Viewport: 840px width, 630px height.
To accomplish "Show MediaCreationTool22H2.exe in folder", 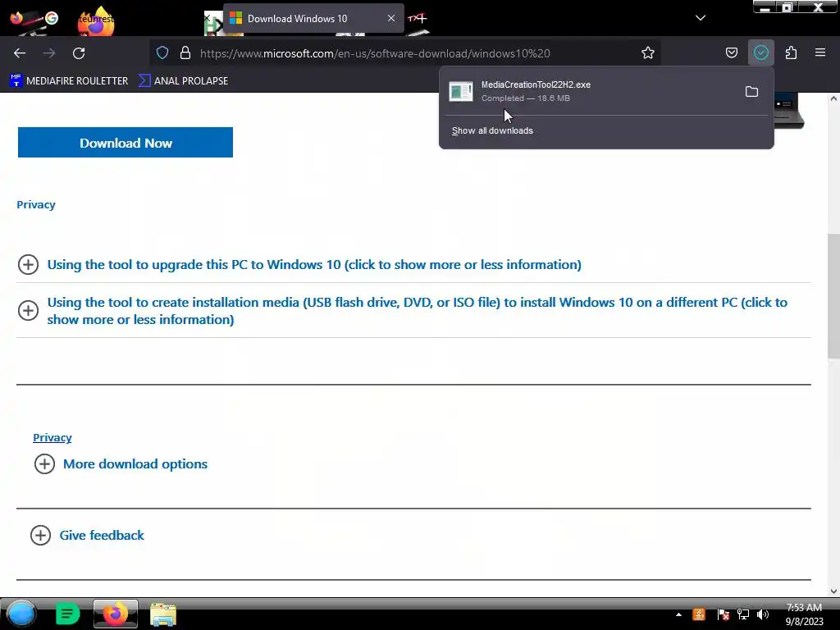I will (x=751, y=92).
